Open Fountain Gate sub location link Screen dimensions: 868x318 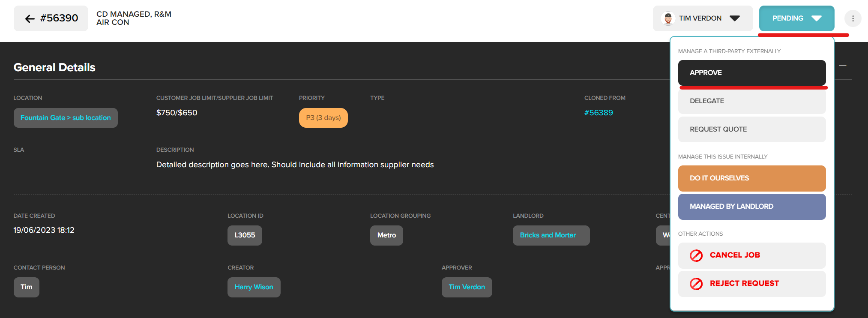[x=66, y=118]
